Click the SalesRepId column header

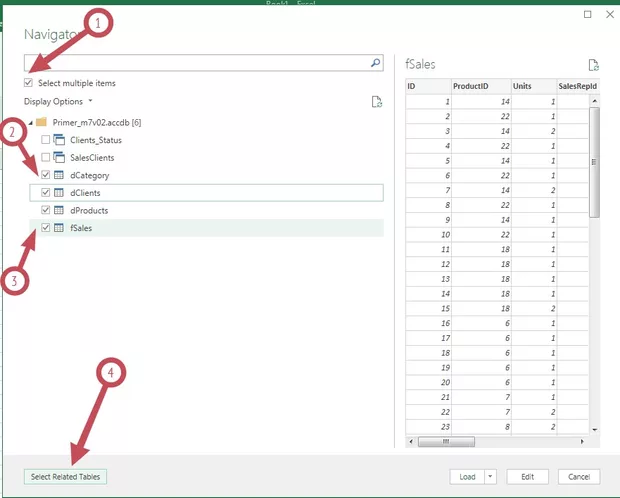(x=578, y=86)
